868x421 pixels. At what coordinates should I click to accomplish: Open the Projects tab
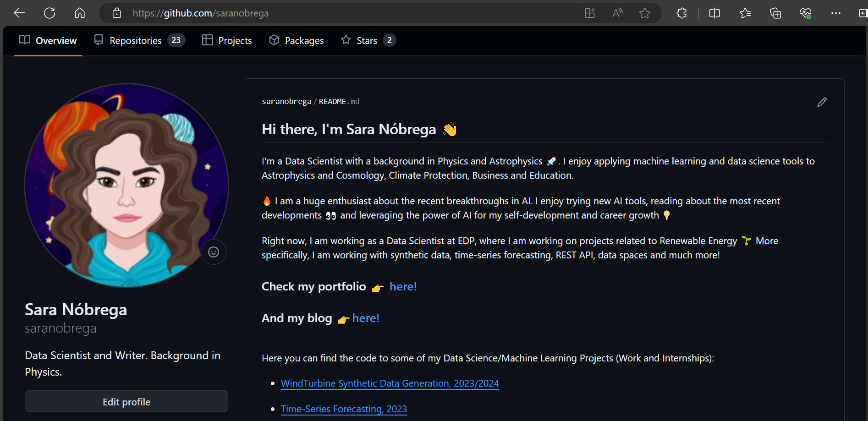(227, 41)
